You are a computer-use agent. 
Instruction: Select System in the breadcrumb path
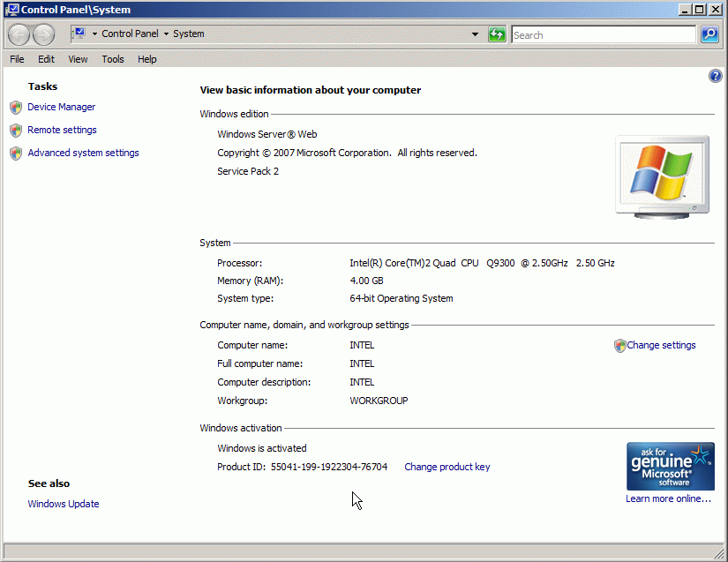pyautogui.click(x=189, y=34)
